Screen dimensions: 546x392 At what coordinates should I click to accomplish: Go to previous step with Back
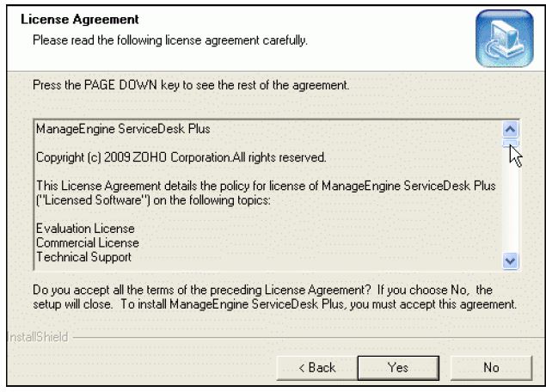(x=317, y=368)
